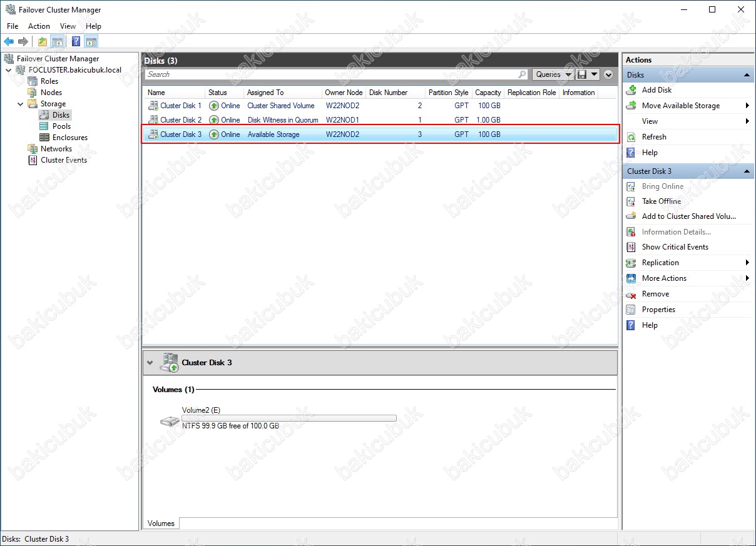Click the Properties action link

tap(658, 310)
